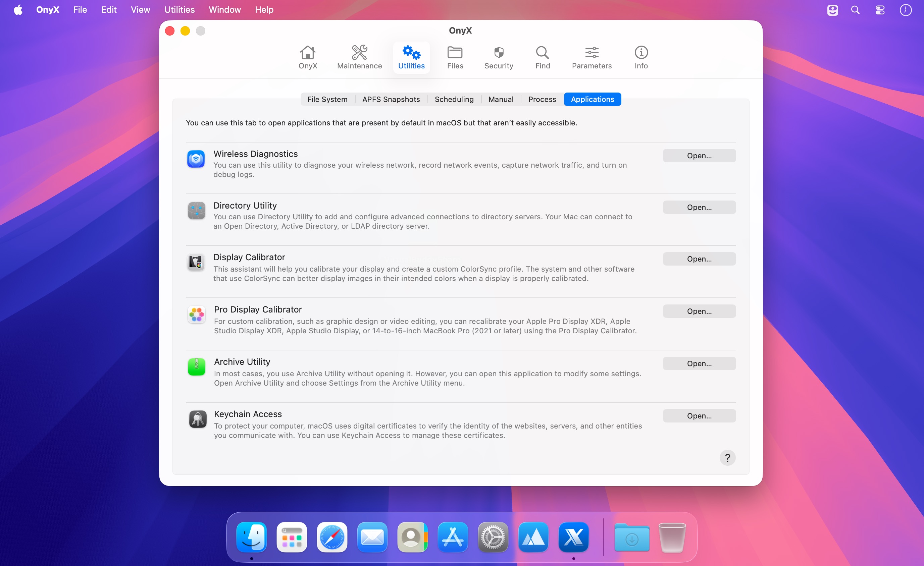The height and width of the screenshot is (566, 924).
Task: Open the Parameters sliders section
Action: point(592,57)
